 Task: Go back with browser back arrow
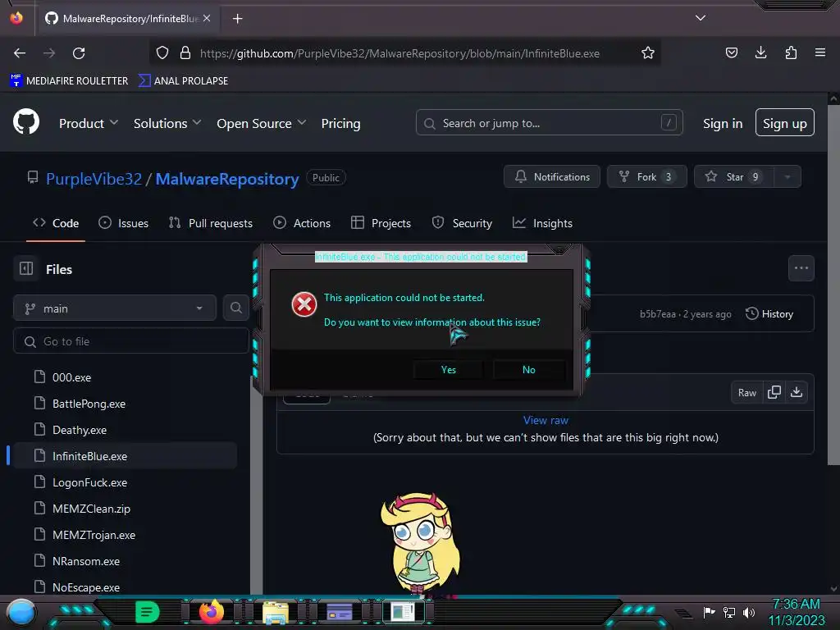pos(20,53)
